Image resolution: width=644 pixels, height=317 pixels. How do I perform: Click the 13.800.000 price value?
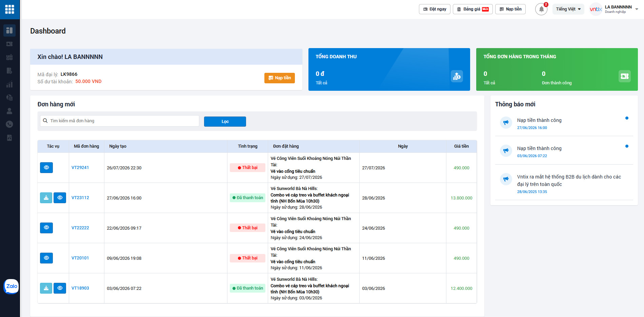tap(461, 198)
